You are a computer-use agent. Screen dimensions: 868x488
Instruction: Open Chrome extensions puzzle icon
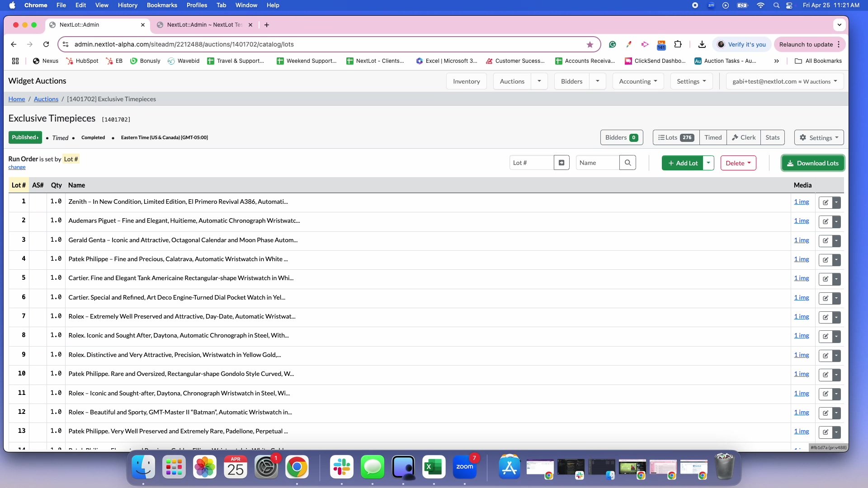click(678, 44)
